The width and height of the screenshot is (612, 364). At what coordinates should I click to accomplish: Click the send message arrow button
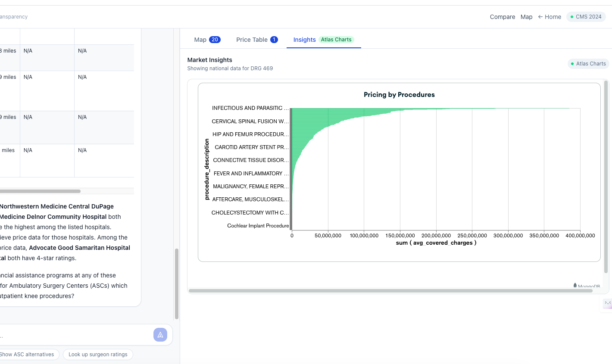click(160, 335)
